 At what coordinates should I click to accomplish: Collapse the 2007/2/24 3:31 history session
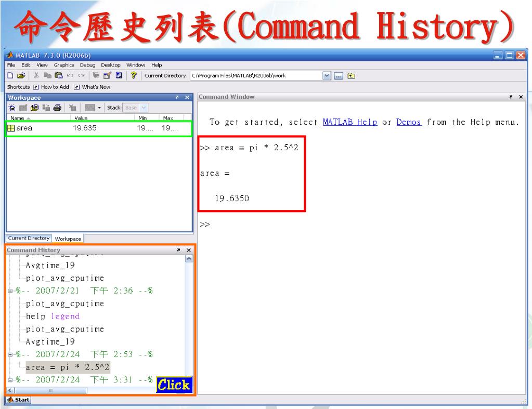coord(10,380)
